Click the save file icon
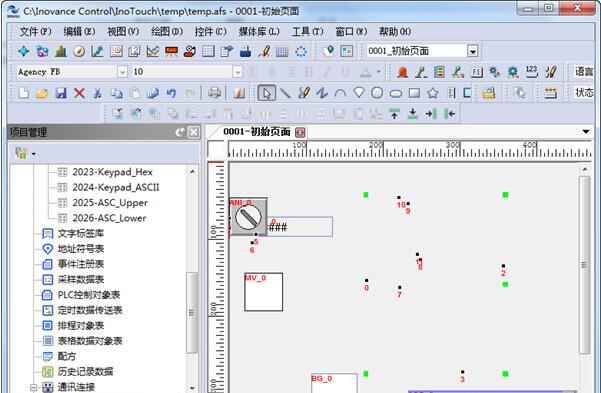Screen dimensions: 601x393 point(61,93)
